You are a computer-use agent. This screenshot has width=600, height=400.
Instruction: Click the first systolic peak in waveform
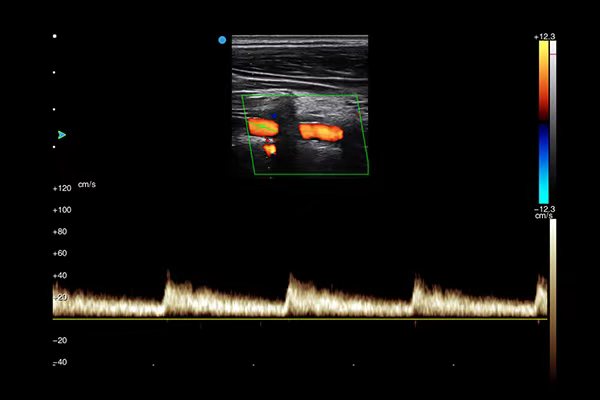[168, 274]
